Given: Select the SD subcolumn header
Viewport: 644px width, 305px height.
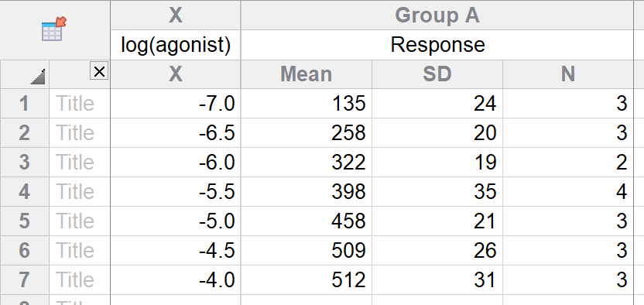Looking at the screenshot, I should [x=437, y=74].
